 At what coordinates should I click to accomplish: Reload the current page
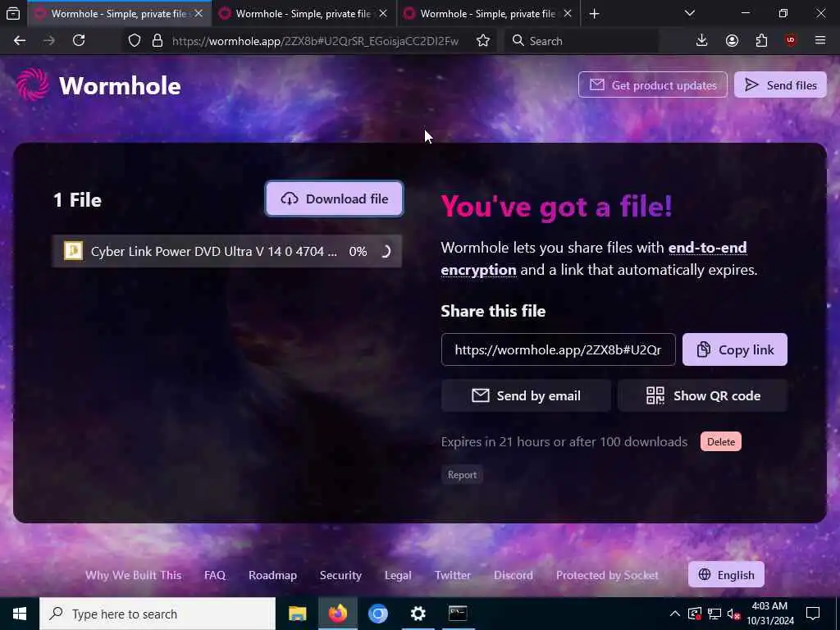pos(79,41)
